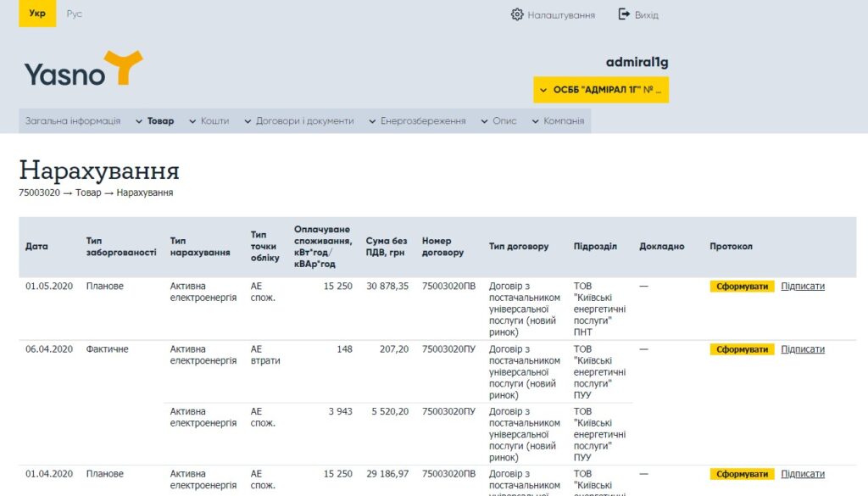Expand the Енергозбереження menu

(x=423, y=120)
